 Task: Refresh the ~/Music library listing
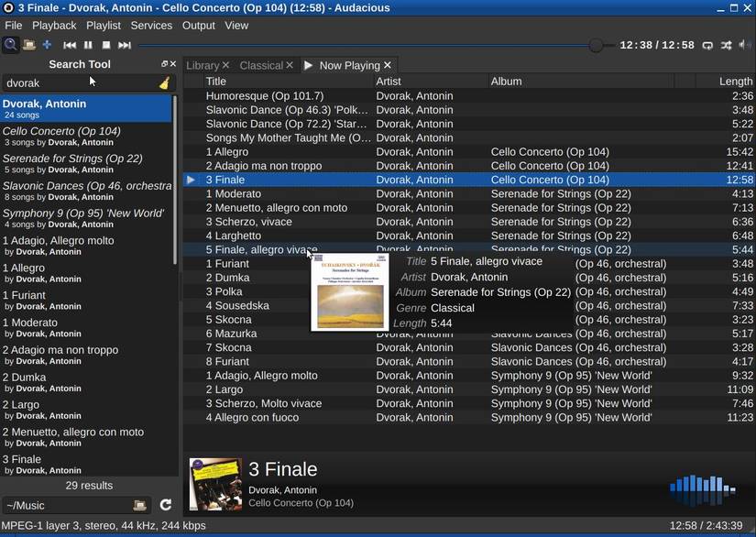pyautogui.click(x=167, y=505)
